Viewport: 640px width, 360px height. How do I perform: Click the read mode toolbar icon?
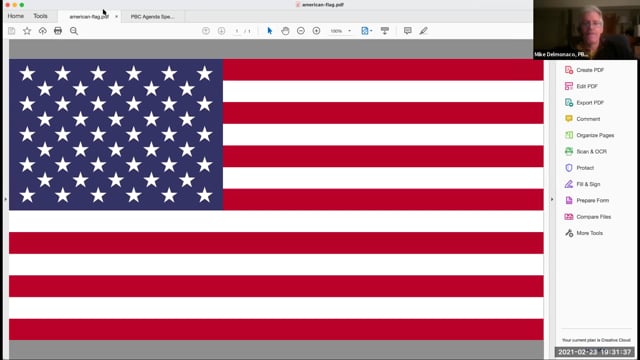point(384,31)
